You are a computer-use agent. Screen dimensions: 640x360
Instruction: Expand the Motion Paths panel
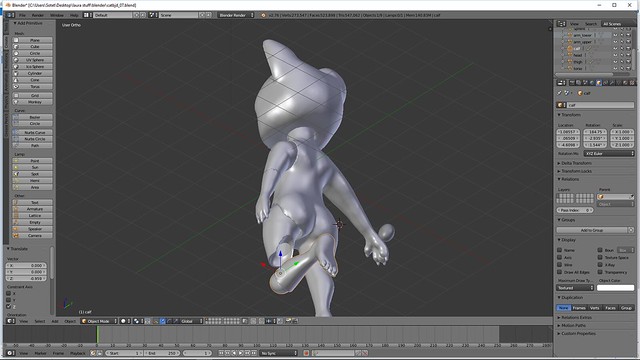tap(572, 325)
